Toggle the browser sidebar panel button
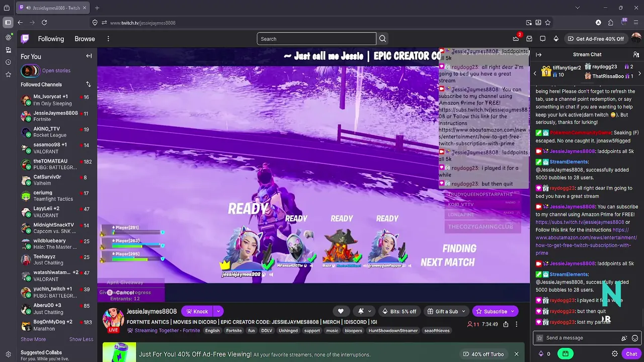The image size is (644, 362). tap(8, 23)
